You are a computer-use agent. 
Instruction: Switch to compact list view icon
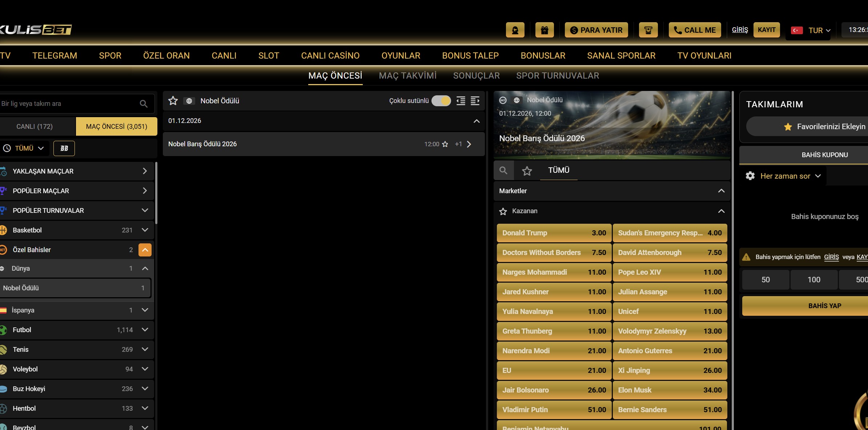coord(461,101)
